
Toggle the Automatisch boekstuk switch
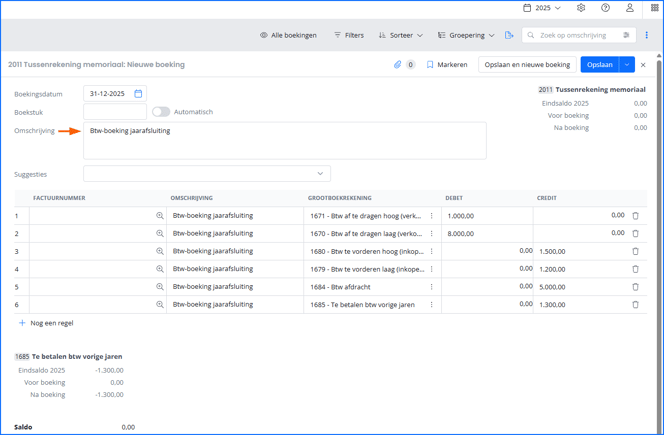pos(161,112)
